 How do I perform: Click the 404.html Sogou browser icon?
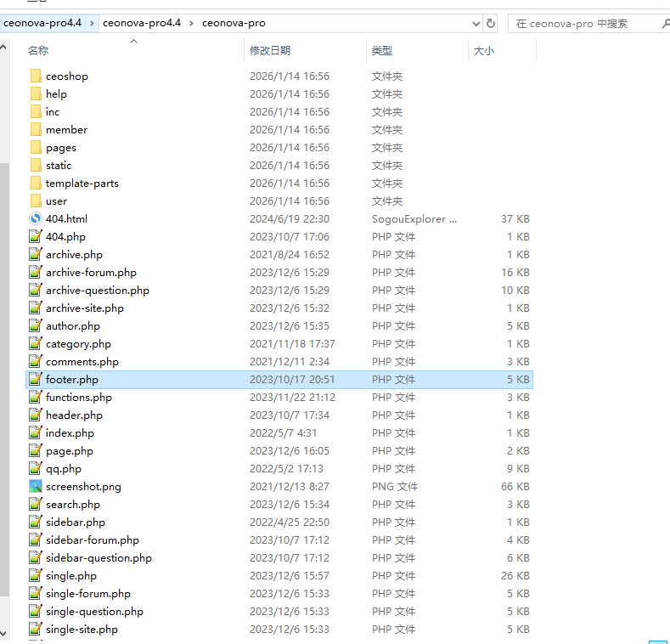36,219
